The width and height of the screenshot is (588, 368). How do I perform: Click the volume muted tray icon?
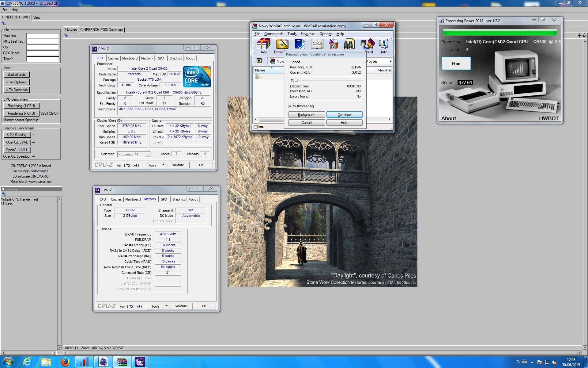[x=554, y=362]
